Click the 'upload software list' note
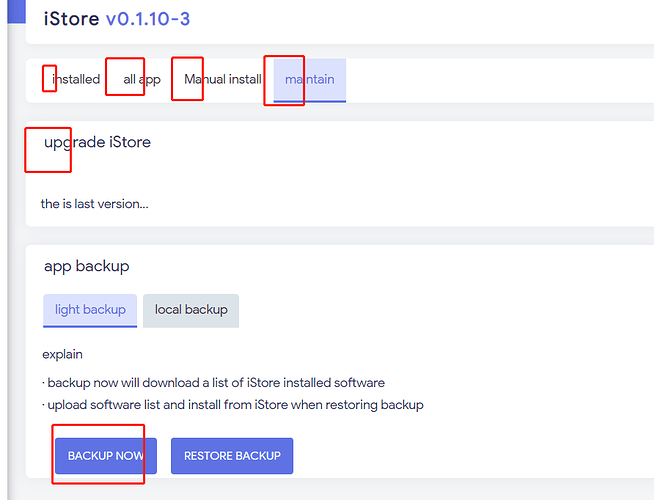The height and width of the screenshot is (500, 654). pyautogui.click(x=233, y=405)
